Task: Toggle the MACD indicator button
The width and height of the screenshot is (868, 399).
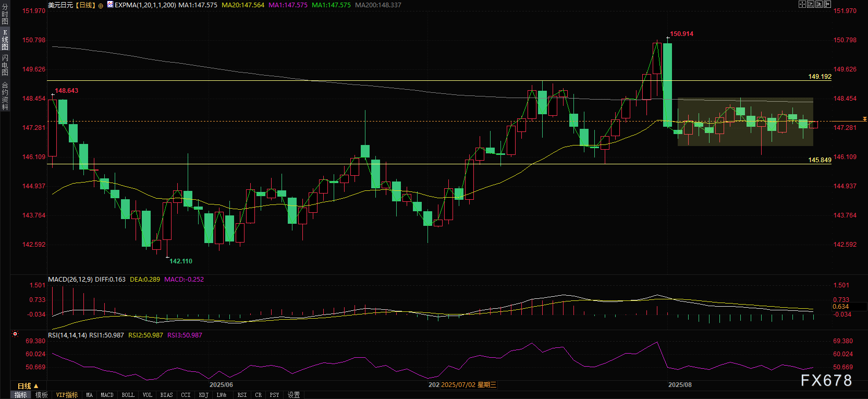Action: pos(107,395)
